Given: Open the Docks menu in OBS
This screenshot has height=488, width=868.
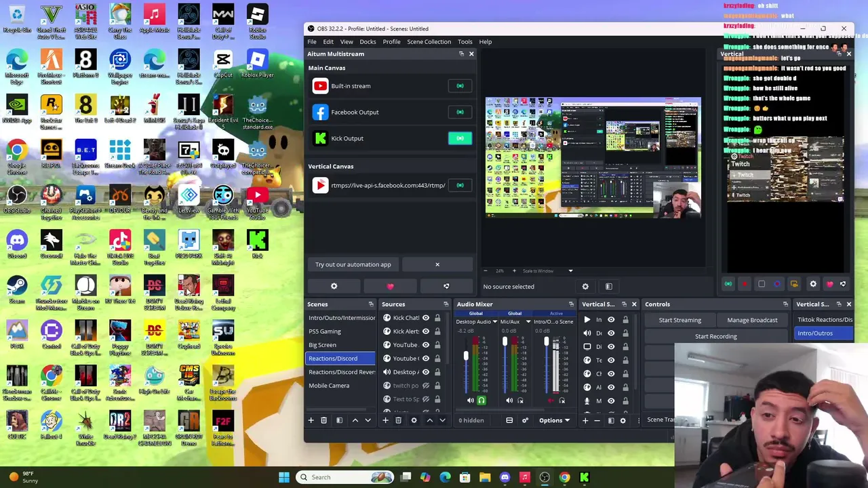Looking at the screenshot, I should point(368,41).
